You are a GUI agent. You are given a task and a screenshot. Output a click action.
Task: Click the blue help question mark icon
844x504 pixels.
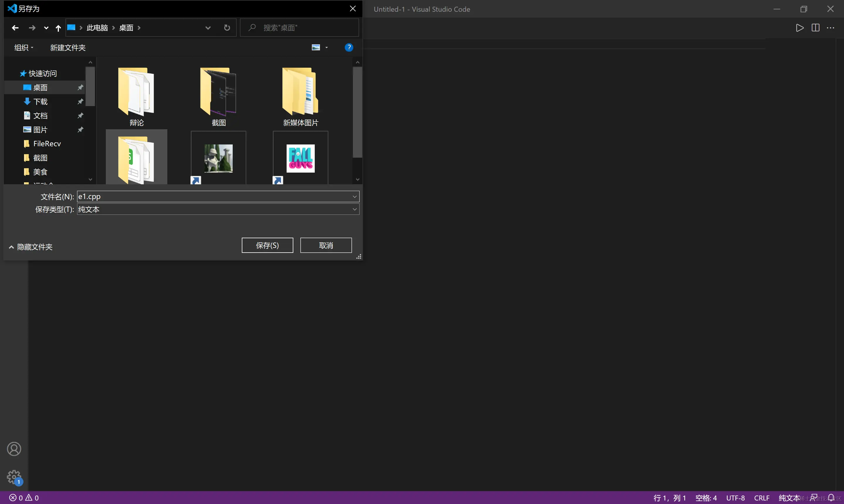[348, 47]
